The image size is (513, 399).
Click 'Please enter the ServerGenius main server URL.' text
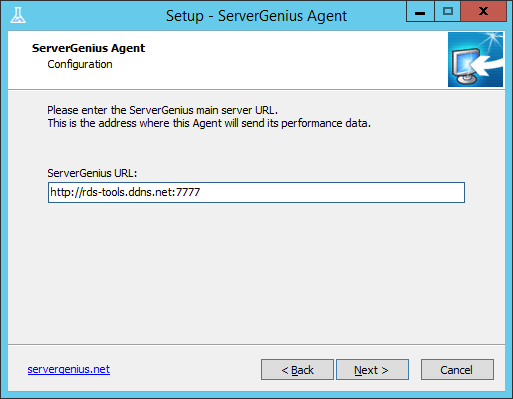coord(162,110)
